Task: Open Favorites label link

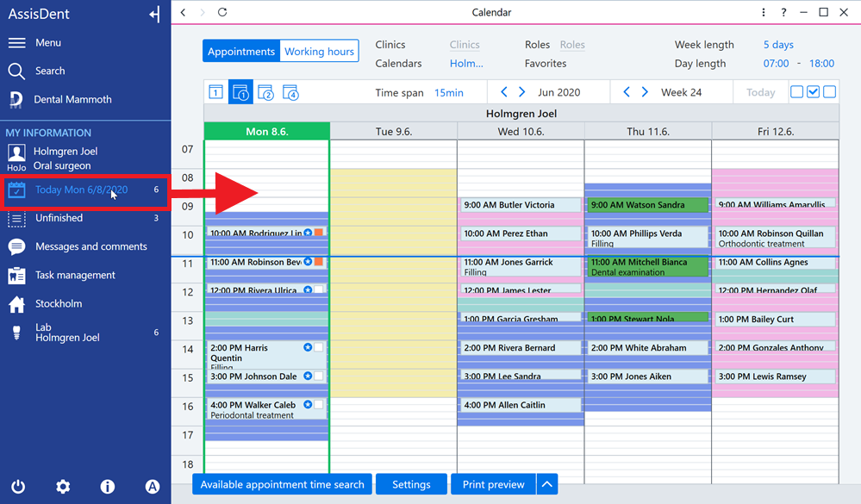Action: 546,63
